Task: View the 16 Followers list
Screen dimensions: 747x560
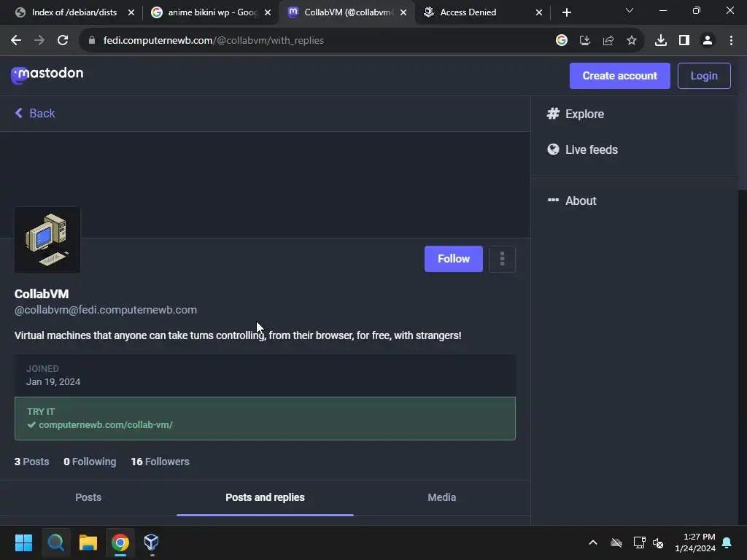Action: pyautogui.click(x=160, y=462)
